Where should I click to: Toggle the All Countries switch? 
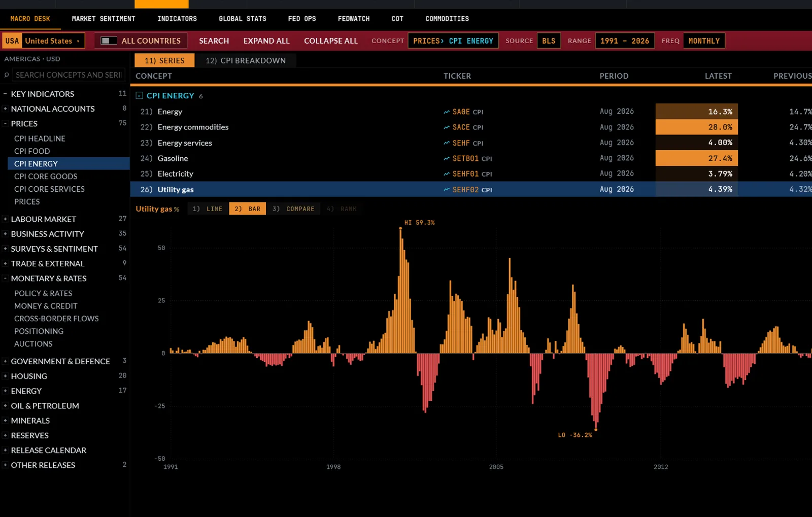(109, 41)
